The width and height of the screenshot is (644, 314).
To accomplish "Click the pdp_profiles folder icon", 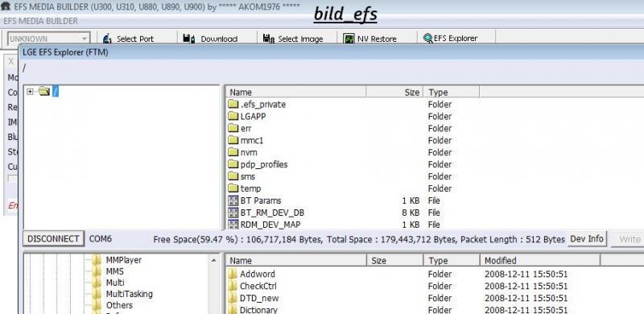I will tap(233, 164).
